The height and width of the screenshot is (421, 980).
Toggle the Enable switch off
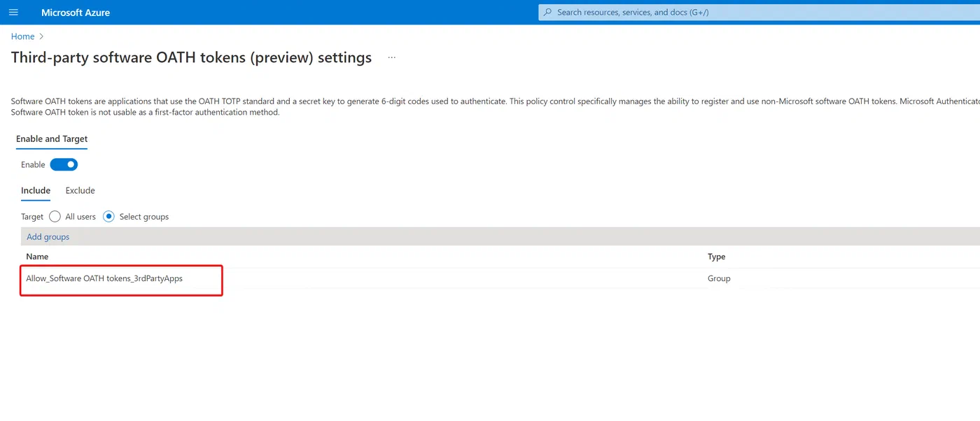pyautogui.click(x=64, y=165)
